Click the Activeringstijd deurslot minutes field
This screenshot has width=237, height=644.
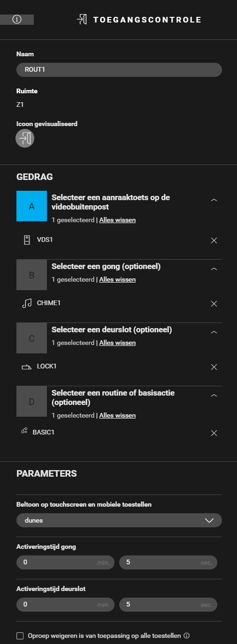tap(65, 605)
